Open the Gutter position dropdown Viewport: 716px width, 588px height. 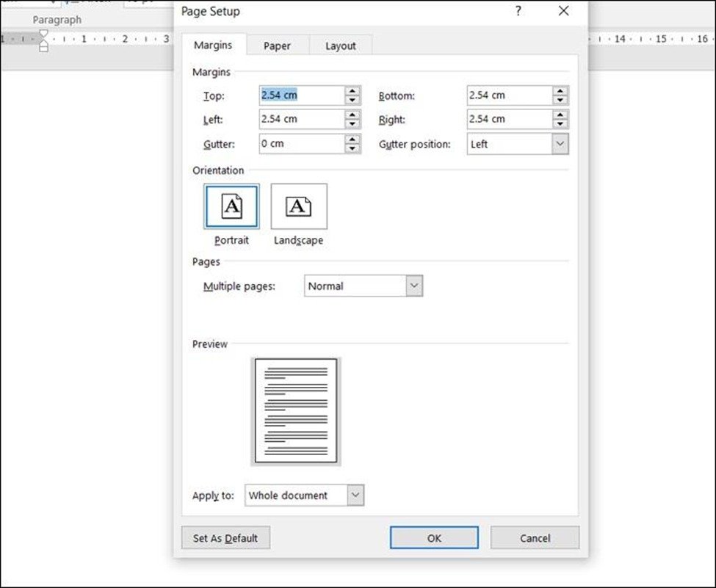[x=560, y=145]
